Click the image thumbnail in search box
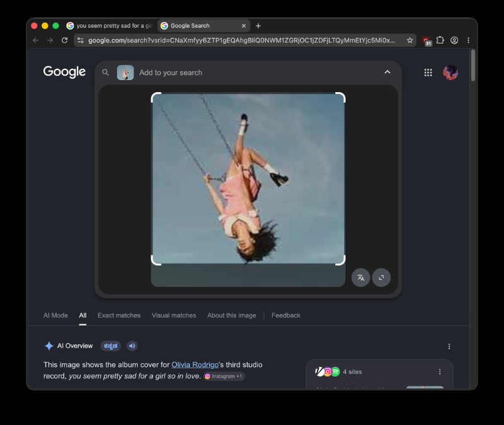This screenshot has width=504, height=425. tap(125, 73)
